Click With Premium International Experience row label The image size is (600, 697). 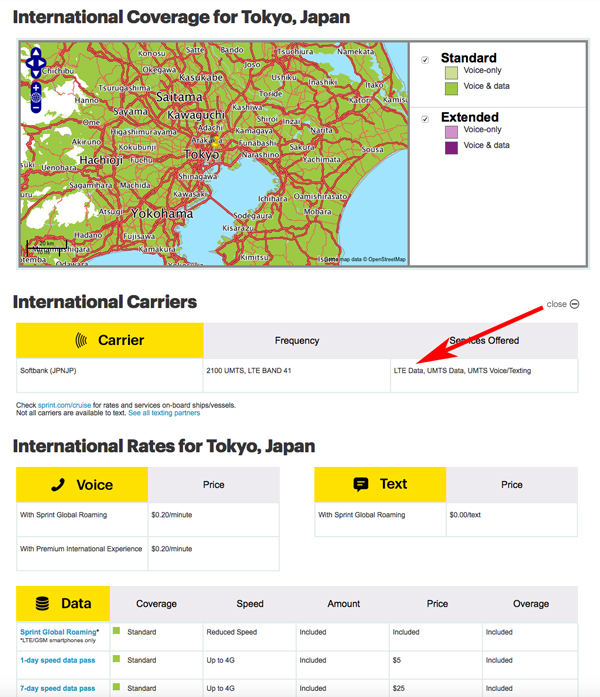pyautogui.click(x=81, y=549)
